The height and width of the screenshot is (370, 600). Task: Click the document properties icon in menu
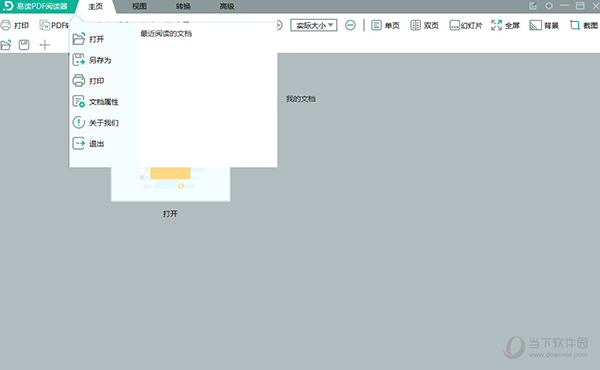click(79, 101)
